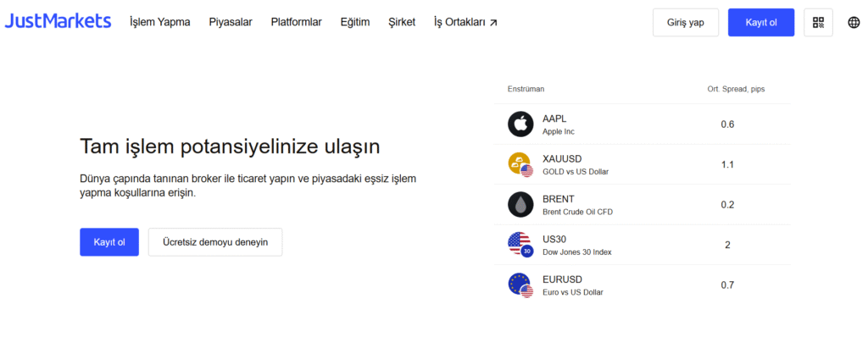Open the Piyasalar menu
Image resolution: width=868 pixels, height=337 pixels.
[x=231, y=22]
